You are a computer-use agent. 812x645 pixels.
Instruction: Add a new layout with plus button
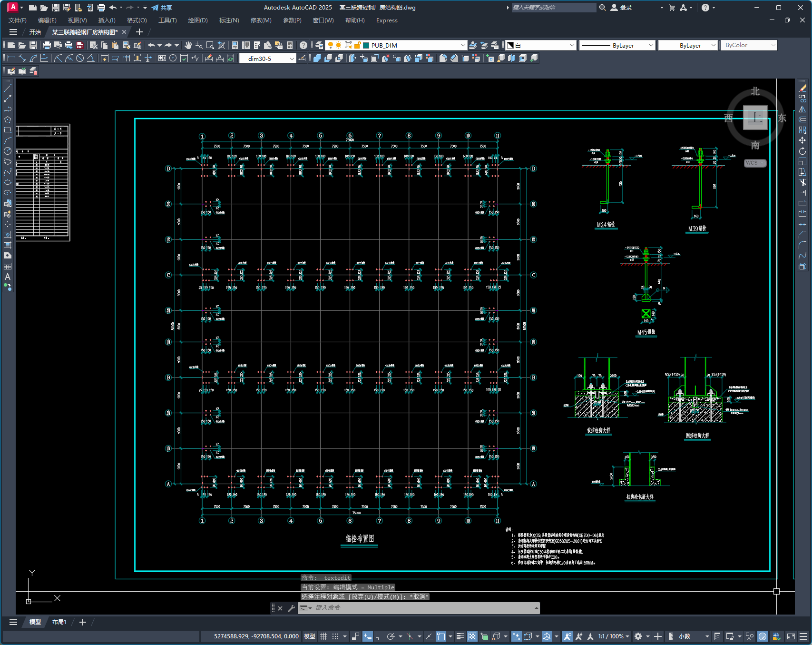82,622
